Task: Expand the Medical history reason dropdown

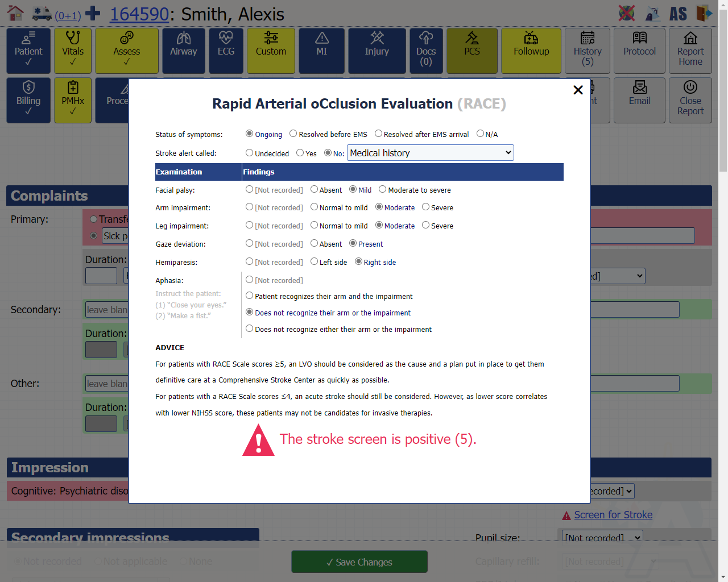Action: [x=430, y=153]
